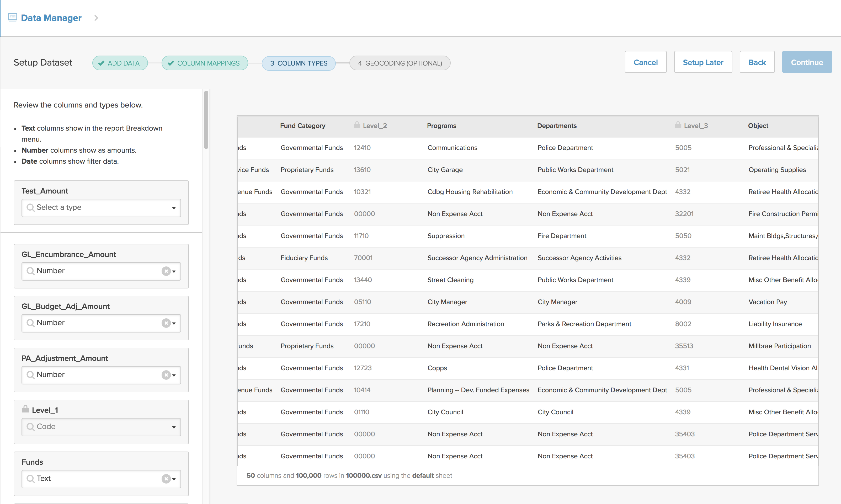Open the Geocoding (Optional) step

coord(400,63)
